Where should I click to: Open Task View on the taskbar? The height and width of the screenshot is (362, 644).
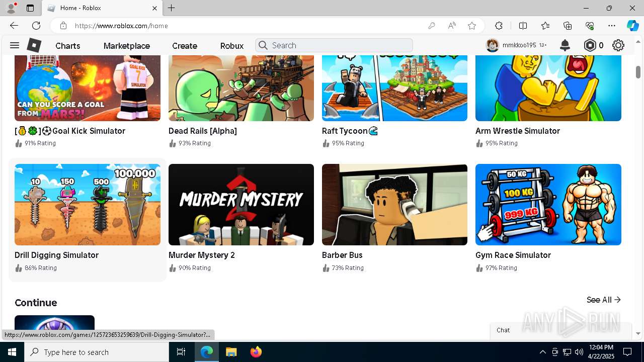click(181, 352)
